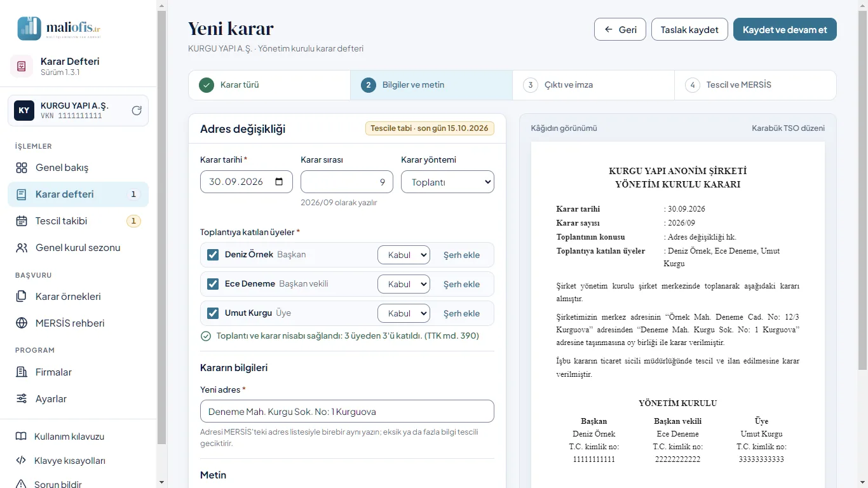This screenshot has width=868, height=488.
Task: Open Ece Deneme's vote dropdown
Action: pos(403,284)
